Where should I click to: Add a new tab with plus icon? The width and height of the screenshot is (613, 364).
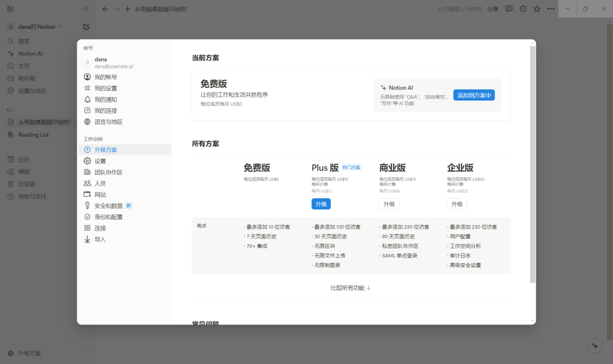128,9
